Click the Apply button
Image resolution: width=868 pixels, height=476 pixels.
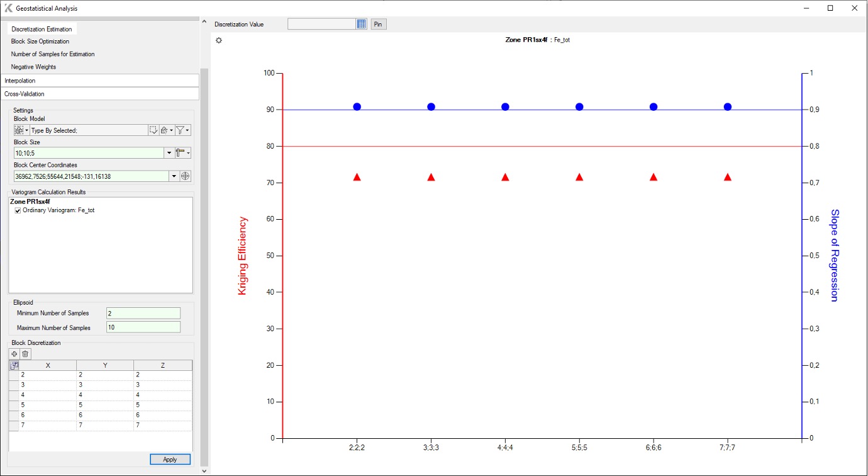[x=170, y=459]
